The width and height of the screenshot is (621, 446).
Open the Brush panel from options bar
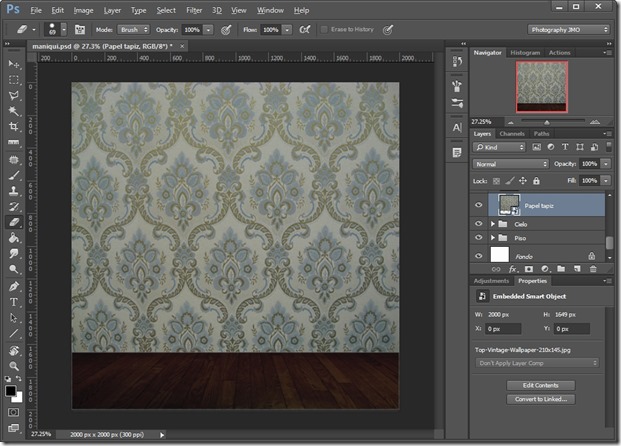click(80, 30)
